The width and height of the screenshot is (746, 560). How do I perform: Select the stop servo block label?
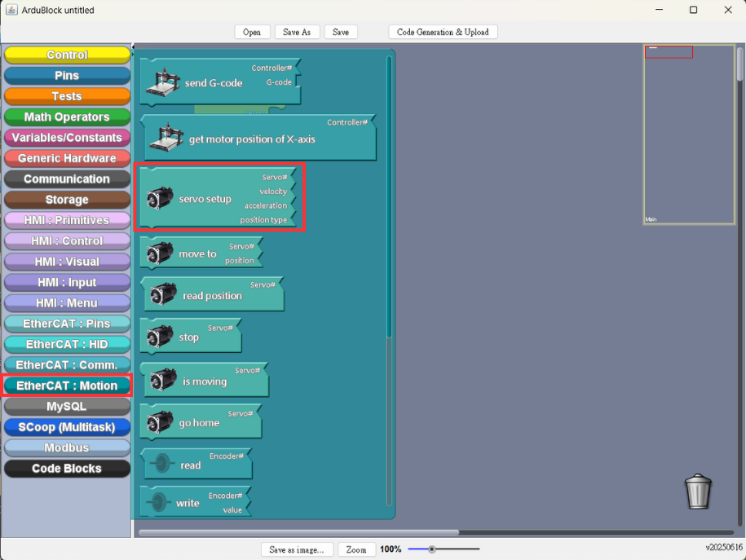tap(189, 337)
